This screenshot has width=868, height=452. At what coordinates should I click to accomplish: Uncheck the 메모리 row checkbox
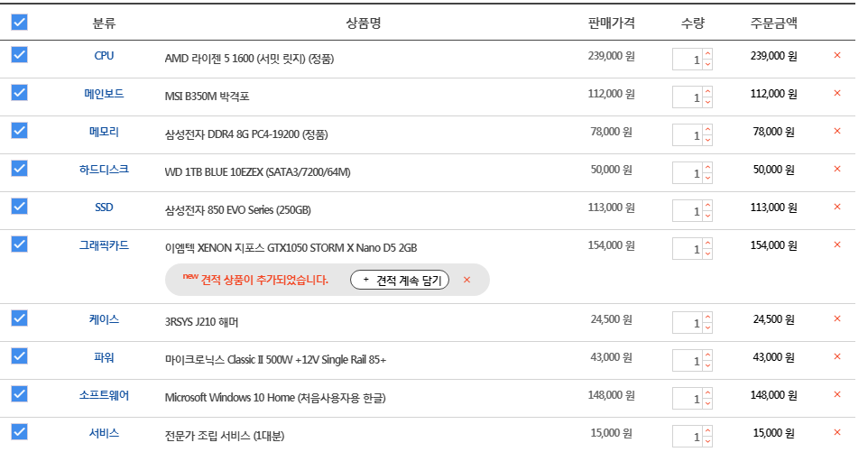(19, 131)
